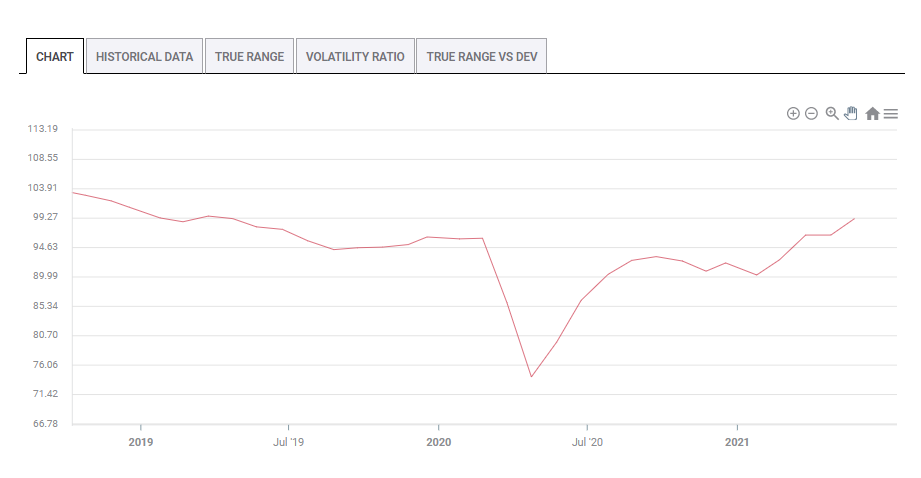Reset zoom with the home icon
921x478 pixels.
point(872,113)
